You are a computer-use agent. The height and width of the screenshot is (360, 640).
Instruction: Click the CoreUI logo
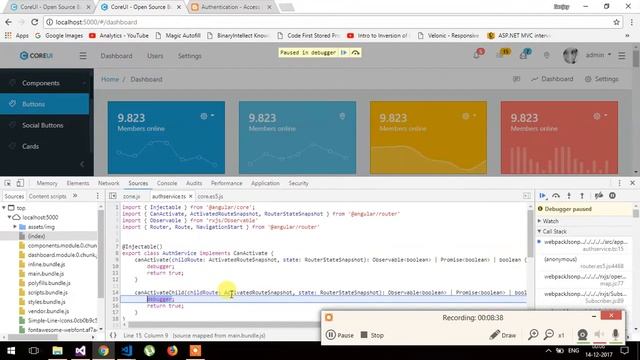click(36, 56)
